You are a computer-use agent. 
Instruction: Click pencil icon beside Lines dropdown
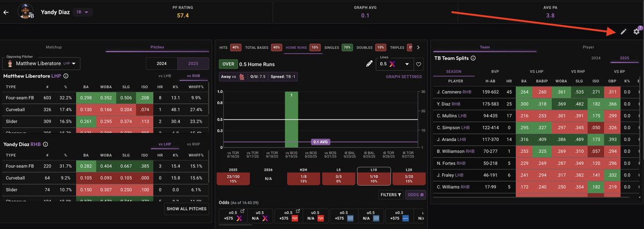pyautogui.click(x=369, y=63)
